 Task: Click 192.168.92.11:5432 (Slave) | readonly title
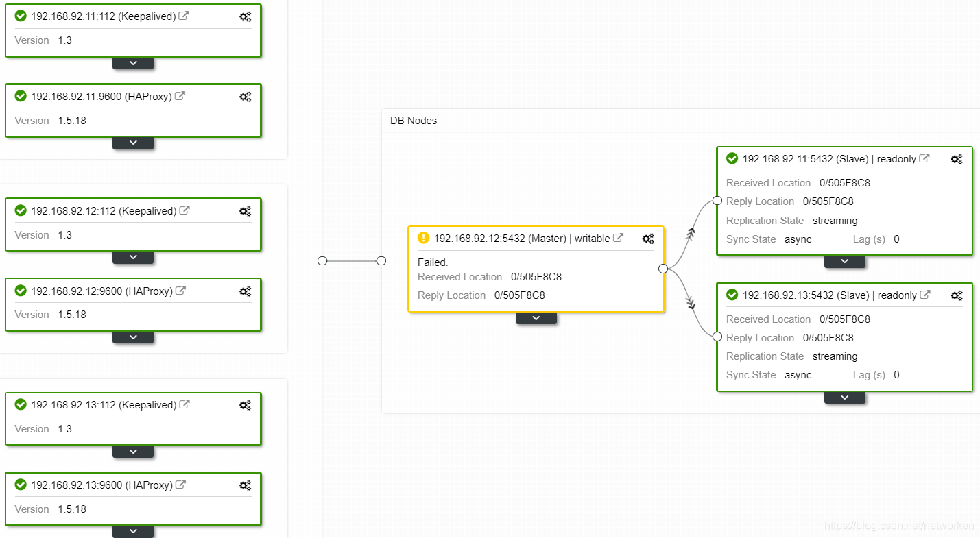[830, 159]
